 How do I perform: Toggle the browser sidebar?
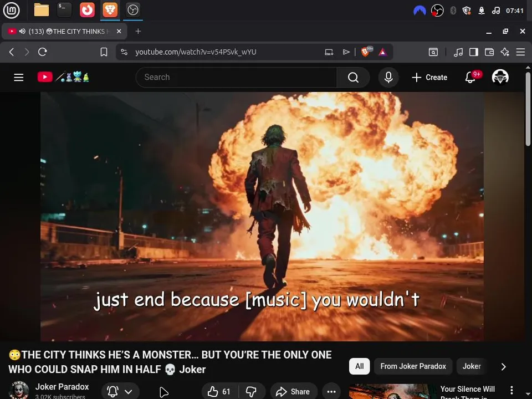coord(474,52)
